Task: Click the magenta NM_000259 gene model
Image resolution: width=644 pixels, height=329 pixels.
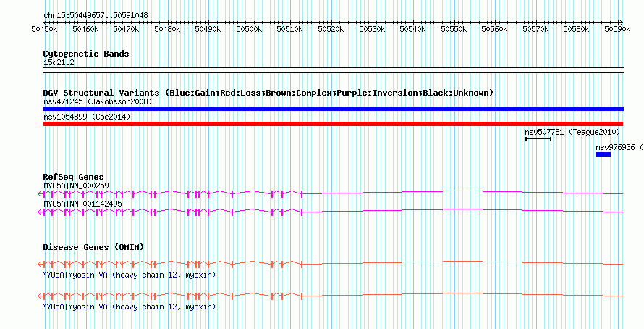Action: [x=331, y=193]
